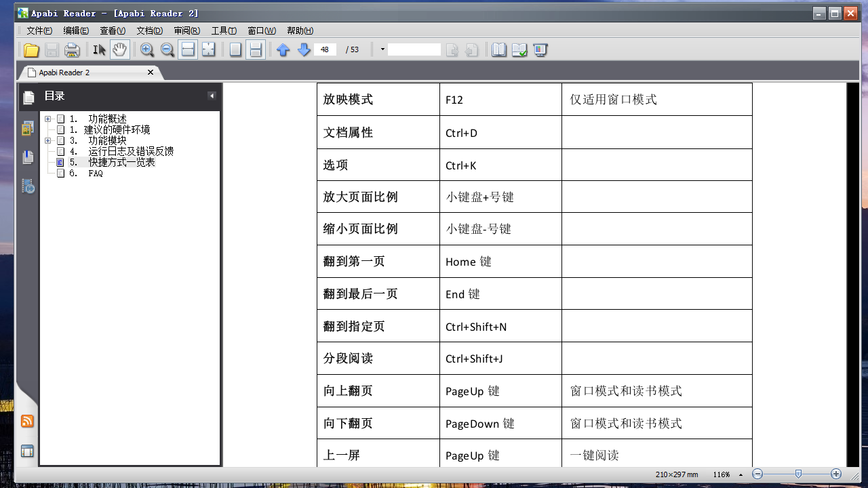Click the page number input field

point(325,49)
